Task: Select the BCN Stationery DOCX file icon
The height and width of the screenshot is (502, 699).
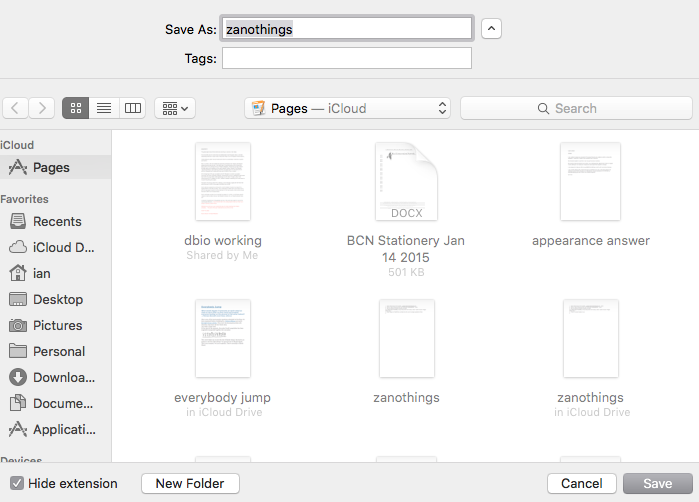Action: (407, 181)
